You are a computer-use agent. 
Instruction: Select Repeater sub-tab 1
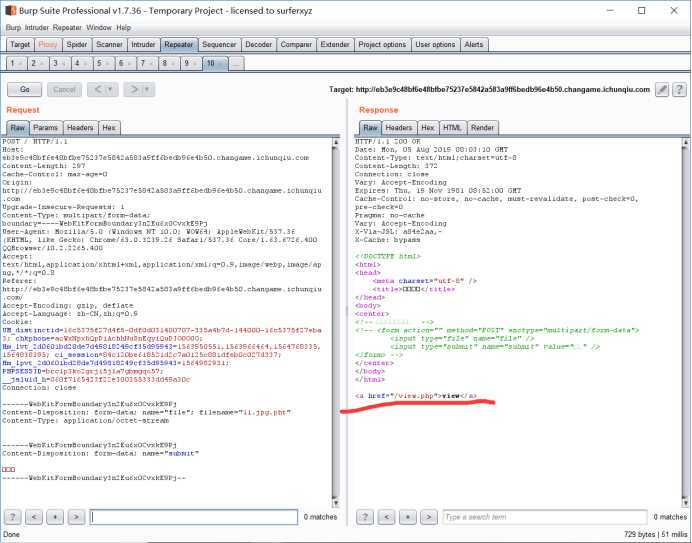pos(16,64)
